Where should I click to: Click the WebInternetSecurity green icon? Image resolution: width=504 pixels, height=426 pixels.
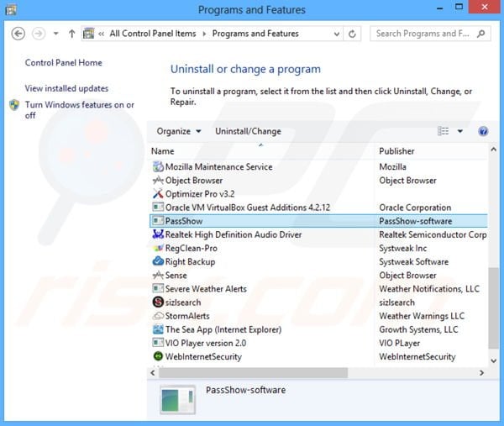coord(158,356)
